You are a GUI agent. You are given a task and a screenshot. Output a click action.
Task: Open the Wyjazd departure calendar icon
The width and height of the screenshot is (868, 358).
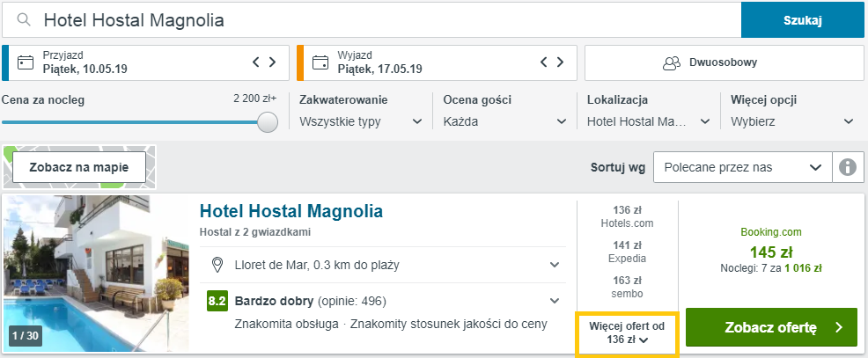(x=320, y=62)
